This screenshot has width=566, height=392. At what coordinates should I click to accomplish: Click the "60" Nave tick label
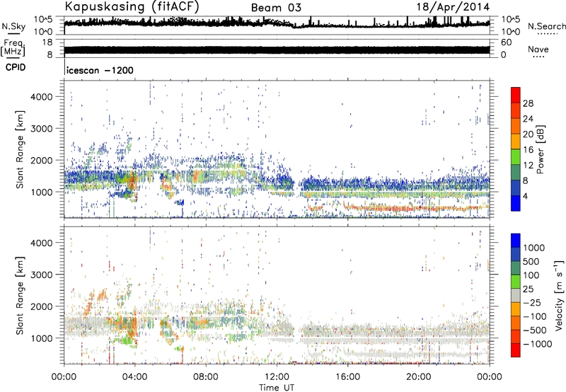[506, 42]
